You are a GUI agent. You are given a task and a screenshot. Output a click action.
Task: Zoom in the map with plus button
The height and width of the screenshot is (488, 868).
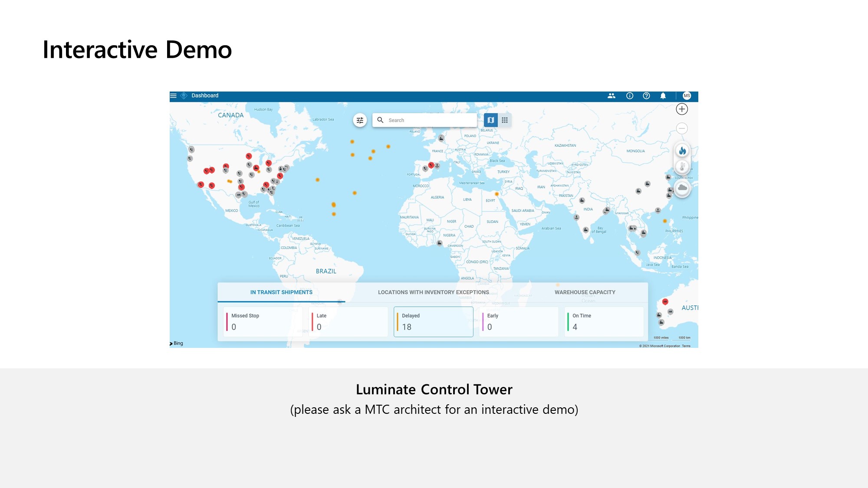(682, 109)
